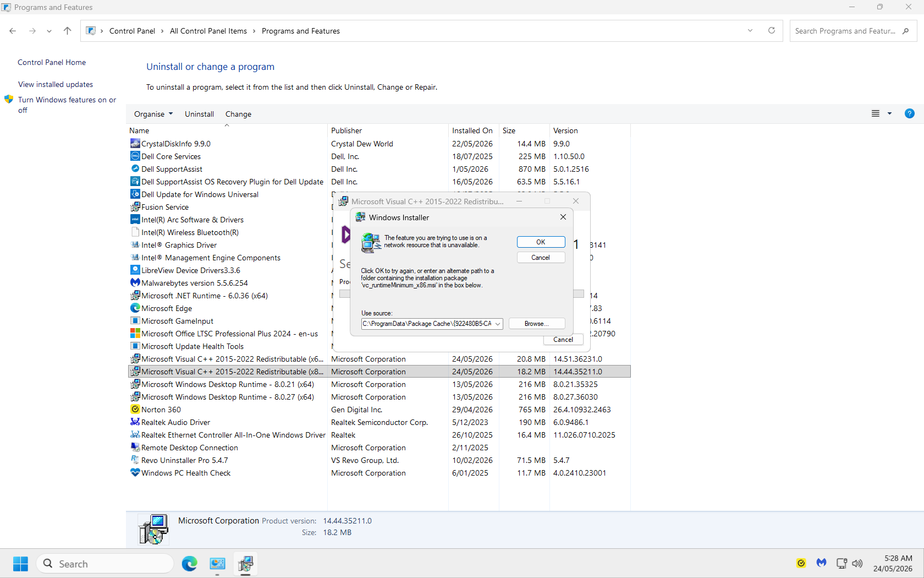The height and width of the screenshot is (578, 924).
Task: Click the Microsoft Office LTSC icon
Action: click(135, 333)
